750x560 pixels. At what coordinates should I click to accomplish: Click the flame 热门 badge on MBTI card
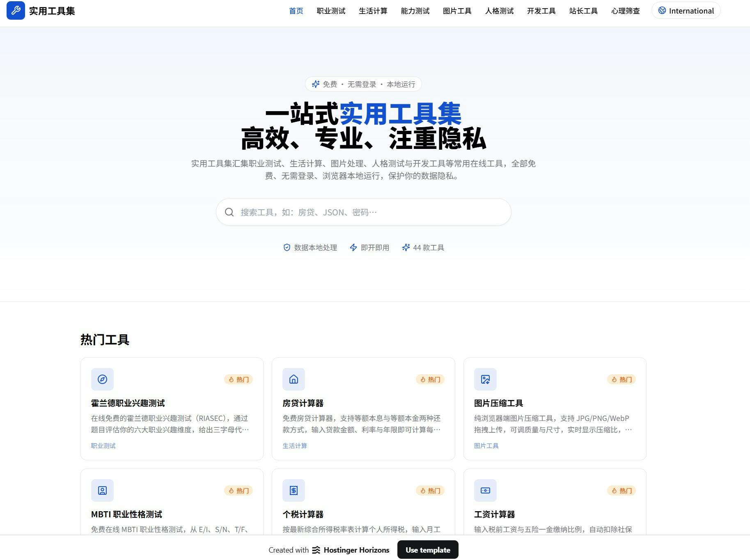pyautogui.click(x=239, y=491)
